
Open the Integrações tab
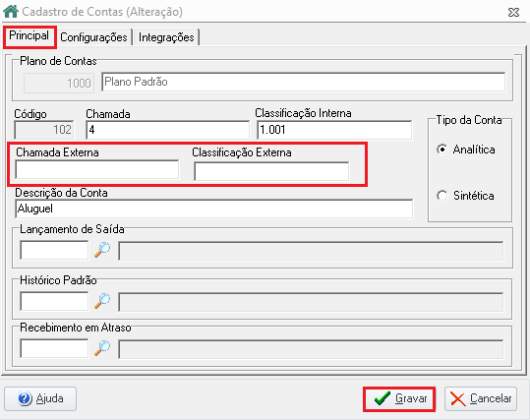tap(166, 37)
